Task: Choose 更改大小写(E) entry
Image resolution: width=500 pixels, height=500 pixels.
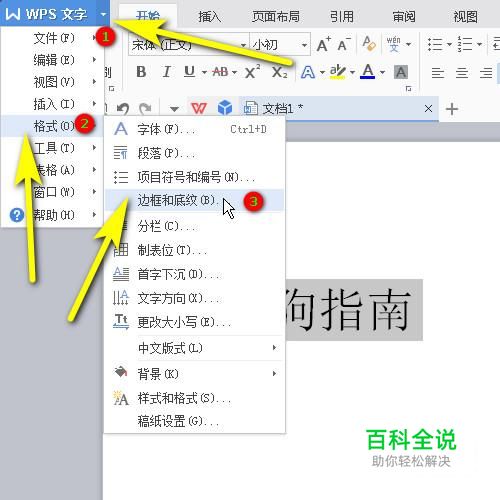Action: click(195, 322)
